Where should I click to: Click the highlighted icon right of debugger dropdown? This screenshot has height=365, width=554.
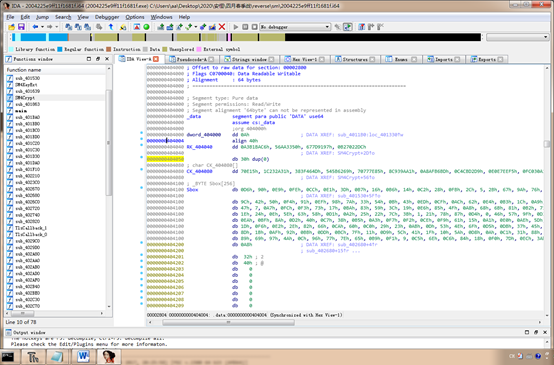[348, 27]
